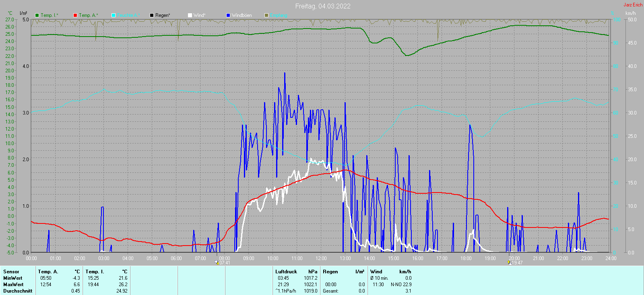Image resolution: width=644 pixels, height=295 pixels.
Task: Click the '00:00' time axis label
Action: click(x=31, y=258)
